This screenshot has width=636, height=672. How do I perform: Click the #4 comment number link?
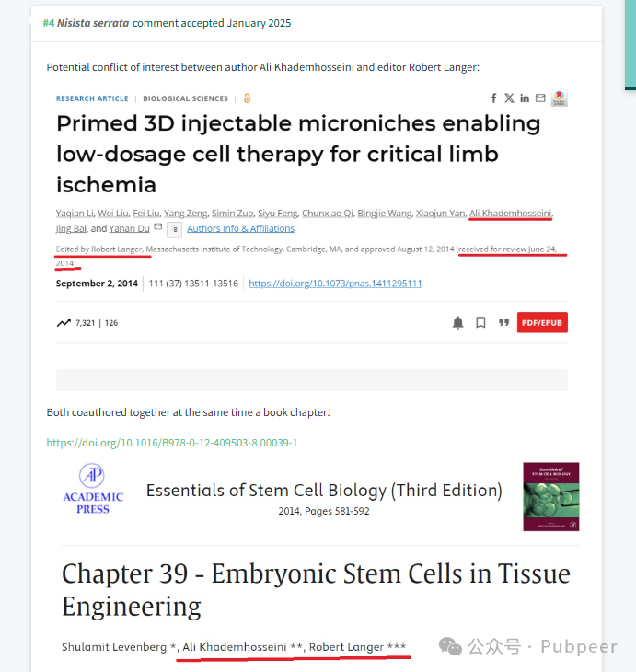pyautogui.click(x=49, y=23)
